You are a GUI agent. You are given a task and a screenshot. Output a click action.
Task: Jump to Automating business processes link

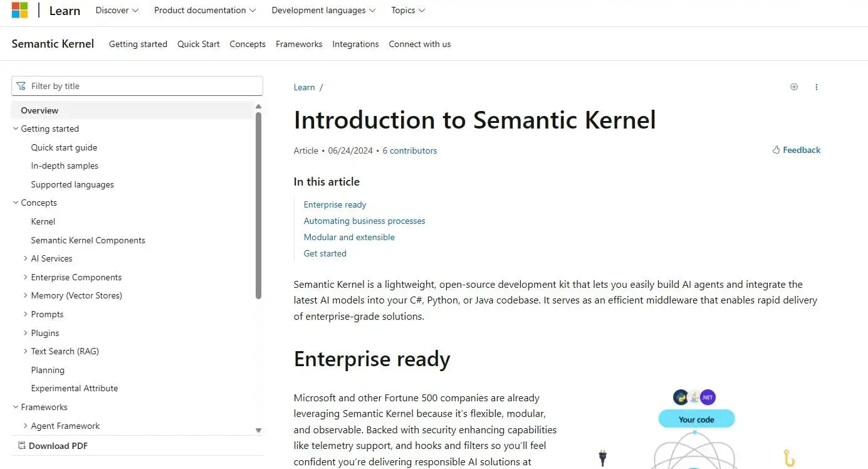[x=364, y=221]
